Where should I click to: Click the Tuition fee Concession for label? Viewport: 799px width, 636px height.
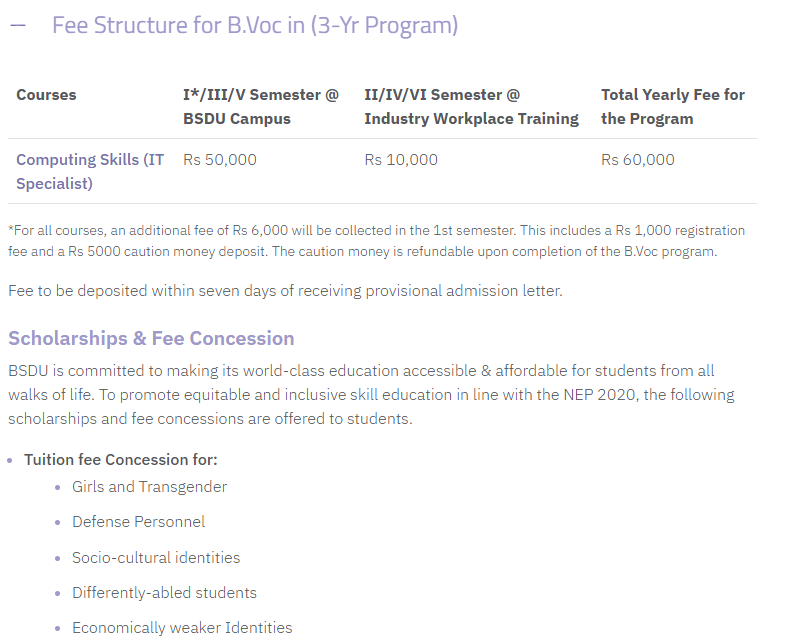[x=121, y=460]
